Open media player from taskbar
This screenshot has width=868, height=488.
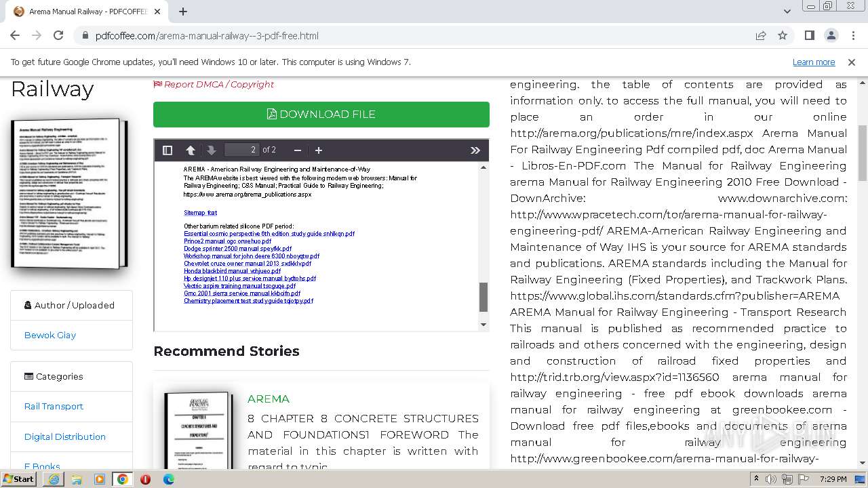100,479
